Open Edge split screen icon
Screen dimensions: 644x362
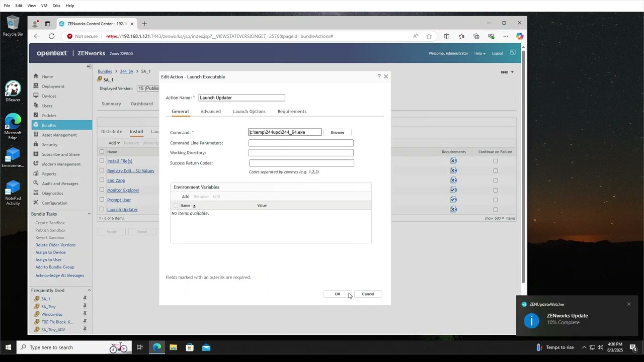click(446, 36)
